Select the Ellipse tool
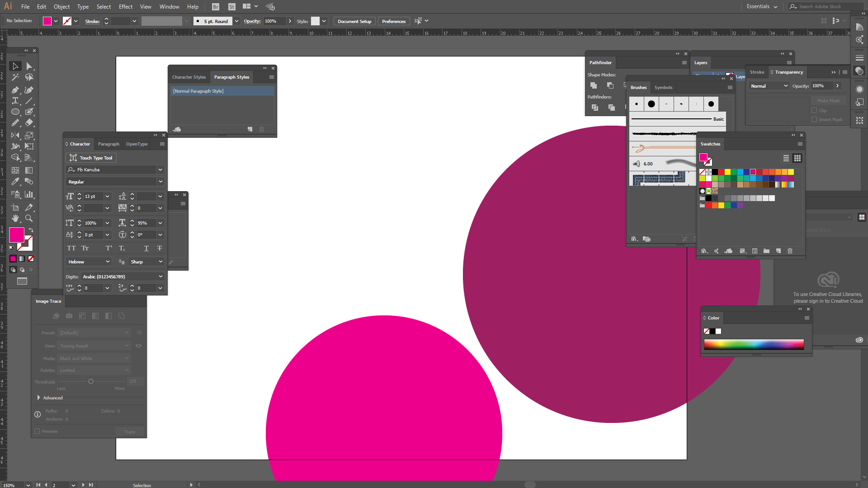 click(15, 112)
